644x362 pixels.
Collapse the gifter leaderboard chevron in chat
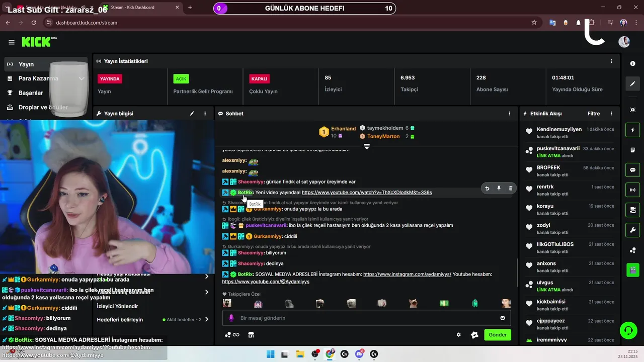click(x=367, y=147)
